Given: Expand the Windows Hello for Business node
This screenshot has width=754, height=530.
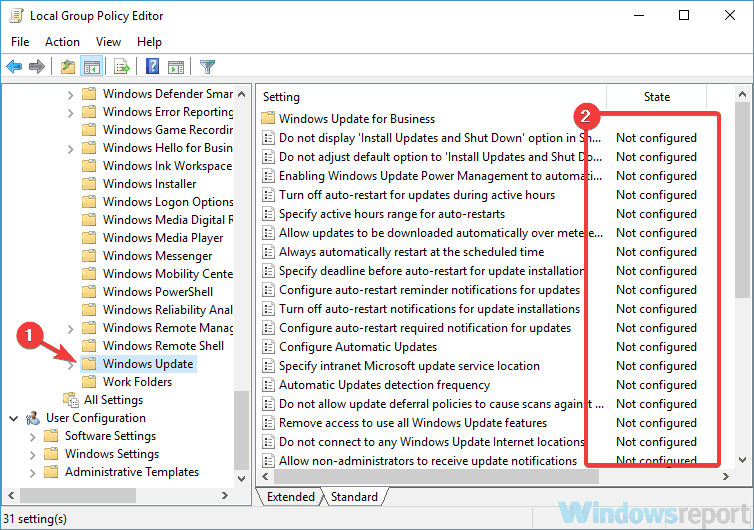Looking at the screenshot, I should pos(71,149).
